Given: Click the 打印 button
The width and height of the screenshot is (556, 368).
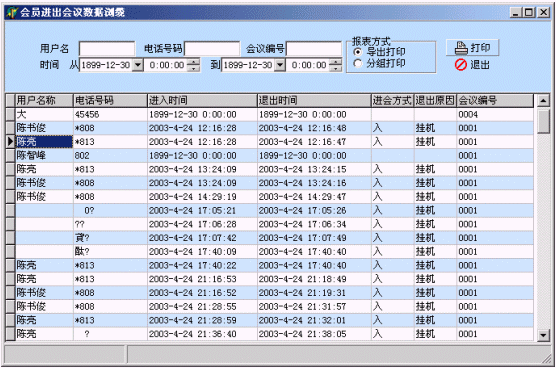Looking at the screenshot, I should click(472, 48).
